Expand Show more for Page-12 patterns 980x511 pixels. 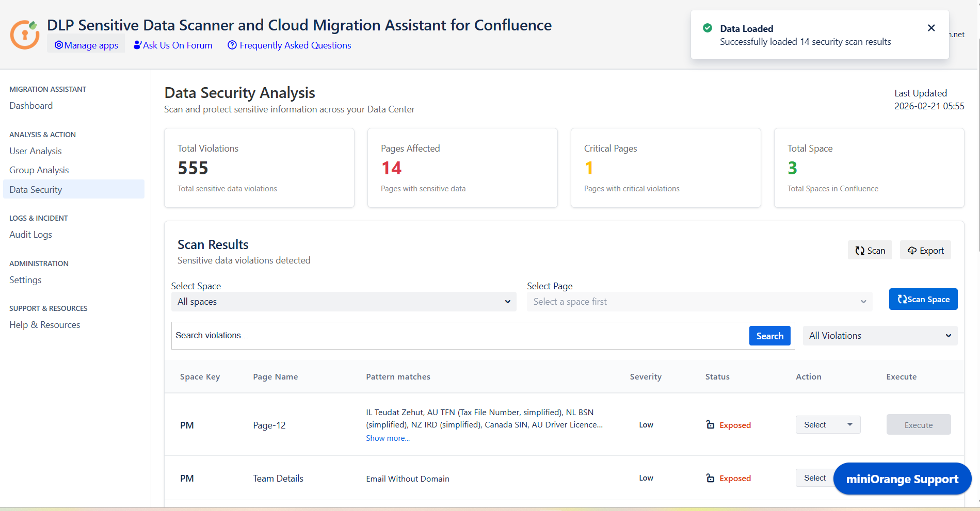point(388,438)
